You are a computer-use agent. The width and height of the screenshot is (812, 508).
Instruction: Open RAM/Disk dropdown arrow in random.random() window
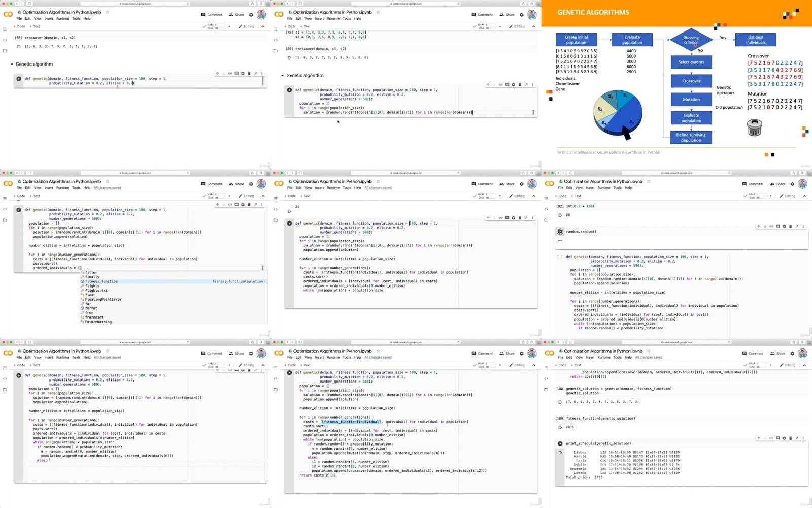(x=770, y=196)
